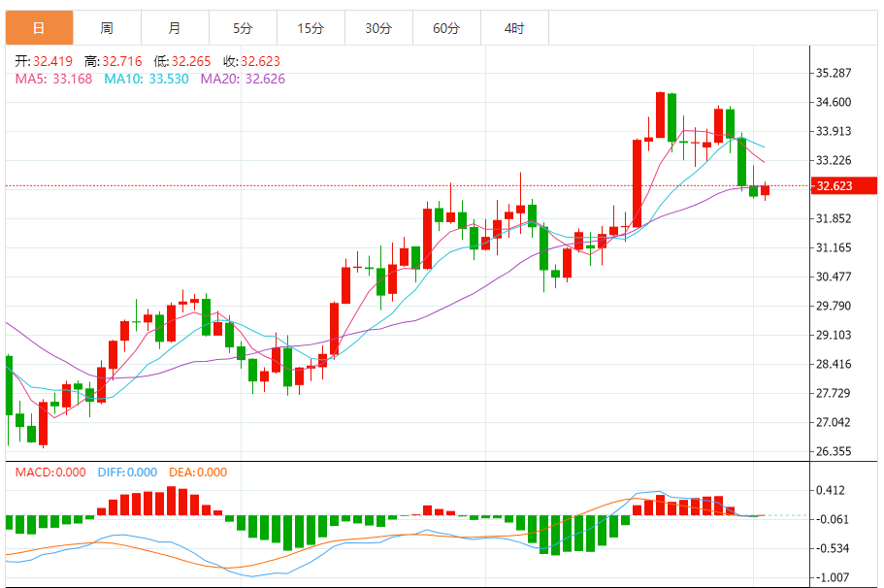Switch to the 月 monthly tab
Screen dimensions: 884x588
(175, 27)
